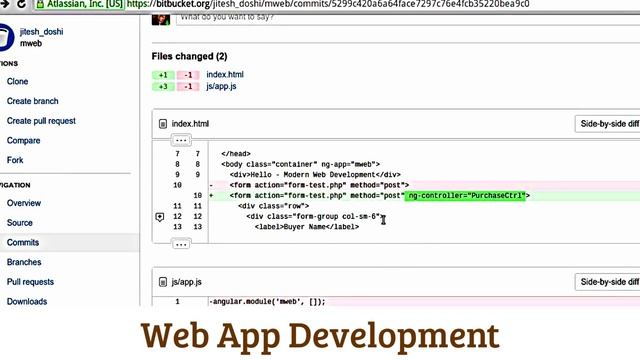Click the add-comment icon on line 12
The height and width of the screenshot is (360, 640).
160,217
